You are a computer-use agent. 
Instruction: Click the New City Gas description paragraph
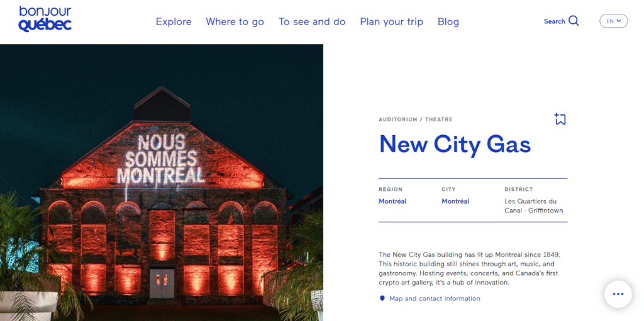[469, 268]
